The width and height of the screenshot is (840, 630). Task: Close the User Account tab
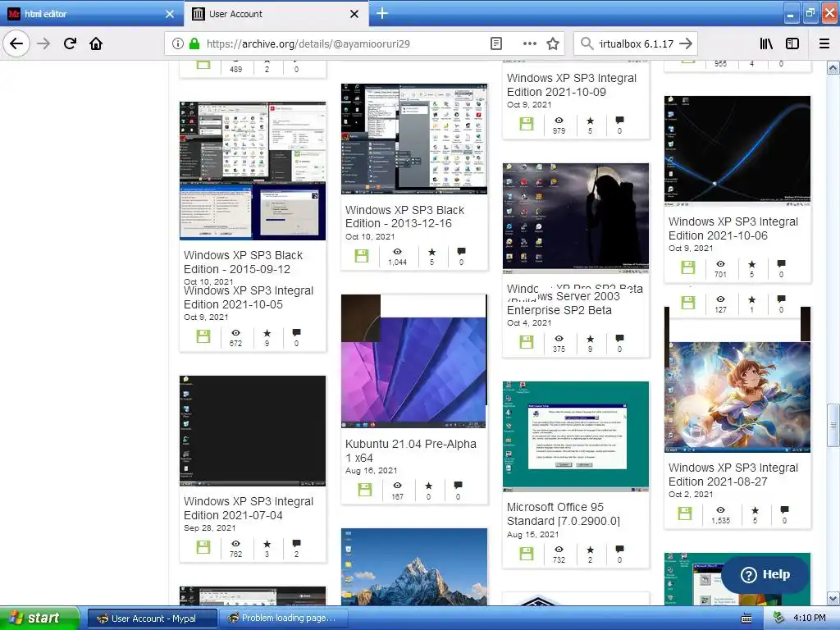(x=354, y=14)
